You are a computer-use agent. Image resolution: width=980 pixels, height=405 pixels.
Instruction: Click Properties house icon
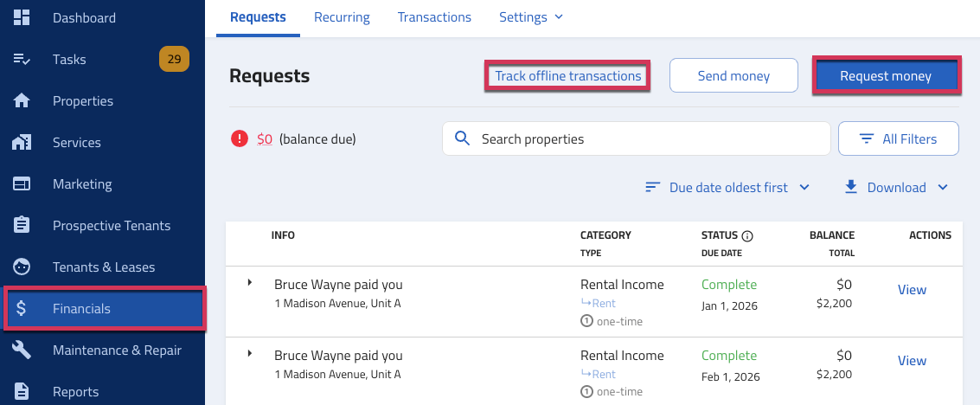click(x=22, y=100)
